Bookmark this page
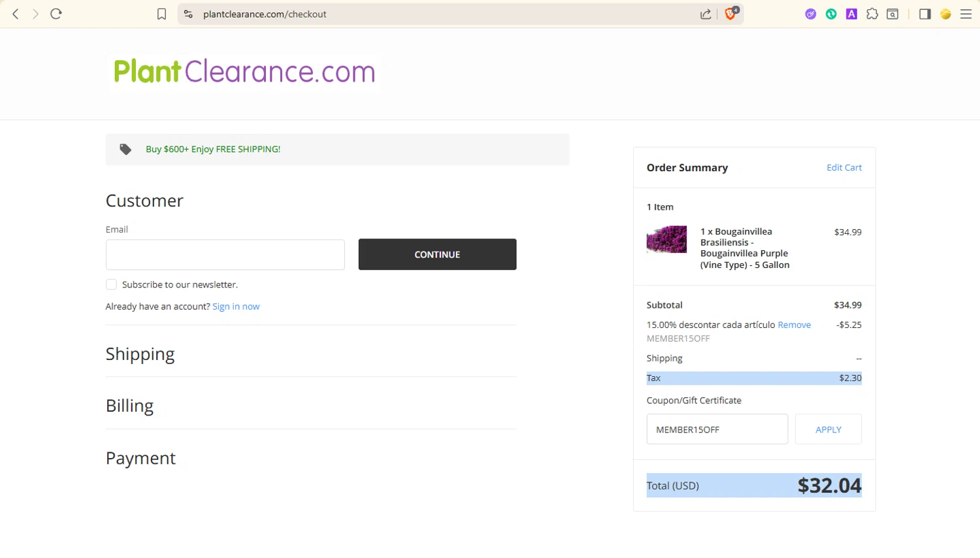The image size is (980, 558). [161, 14]
